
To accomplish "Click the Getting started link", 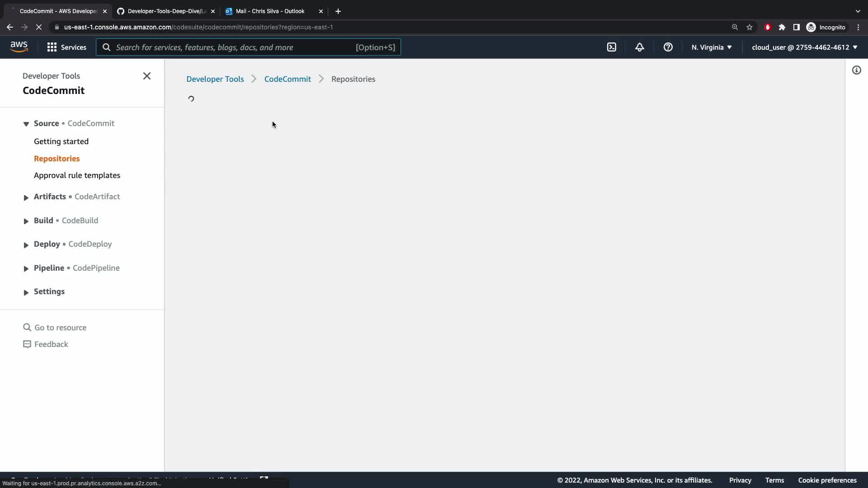I will [x=61, y=141].
